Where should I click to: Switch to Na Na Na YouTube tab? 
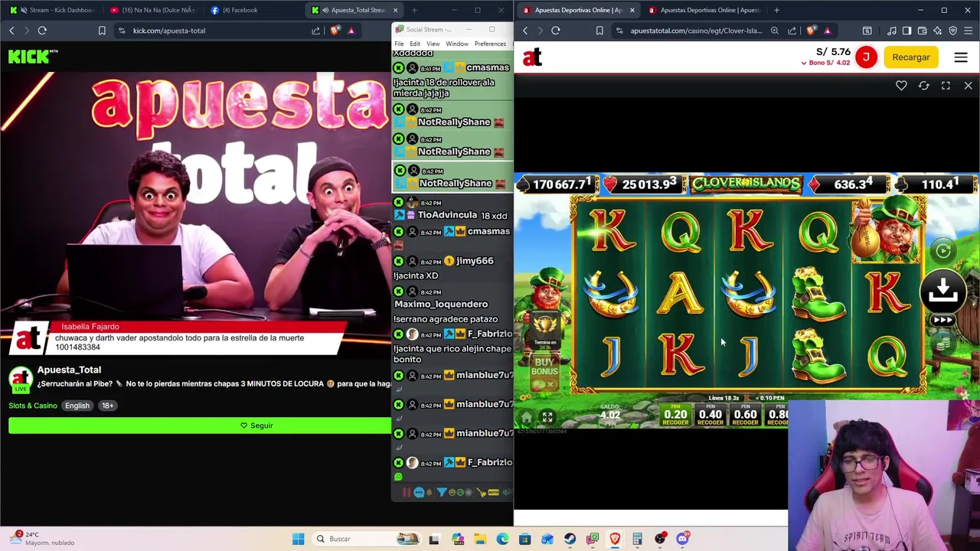[x=153, y=10]
